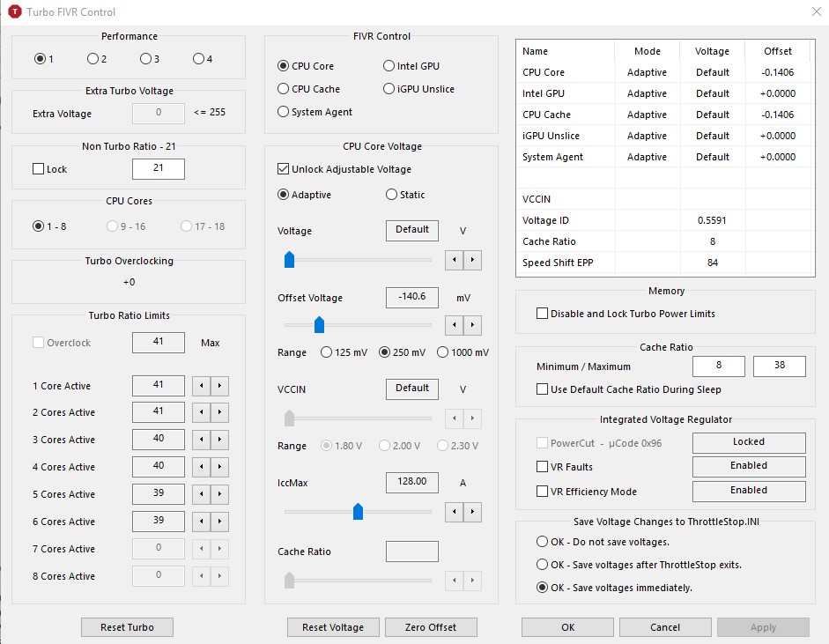Select the CPU Cache radio button
This screenshot has width=829, height=644.
(x=284, y=89)
